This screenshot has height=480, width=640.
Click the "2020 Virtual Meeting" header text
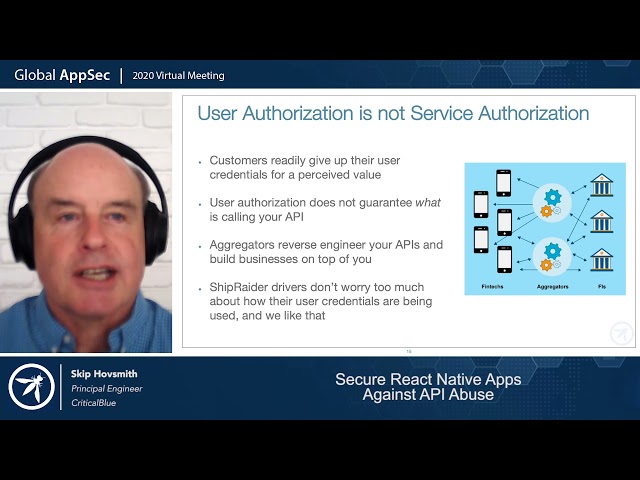click(x=178, y=76)
